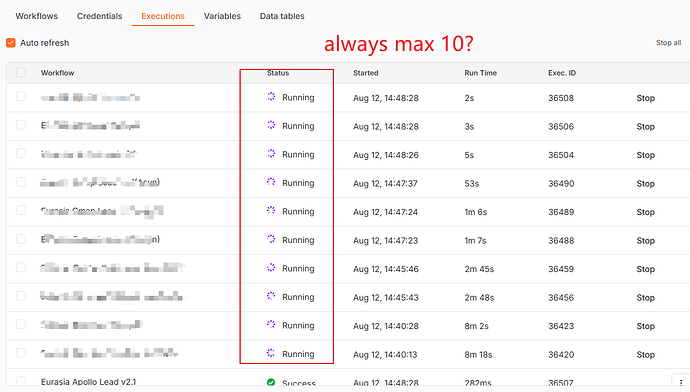Select checkbox for execution 36459
Screen dimensions: 690x392
pyautogui.click(x=21, y=267)
